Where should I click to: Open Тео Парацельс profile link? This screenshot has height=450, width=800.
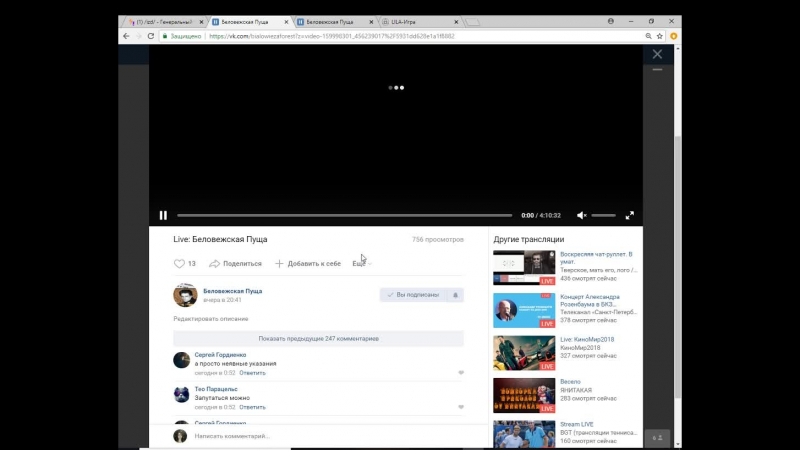216,389
